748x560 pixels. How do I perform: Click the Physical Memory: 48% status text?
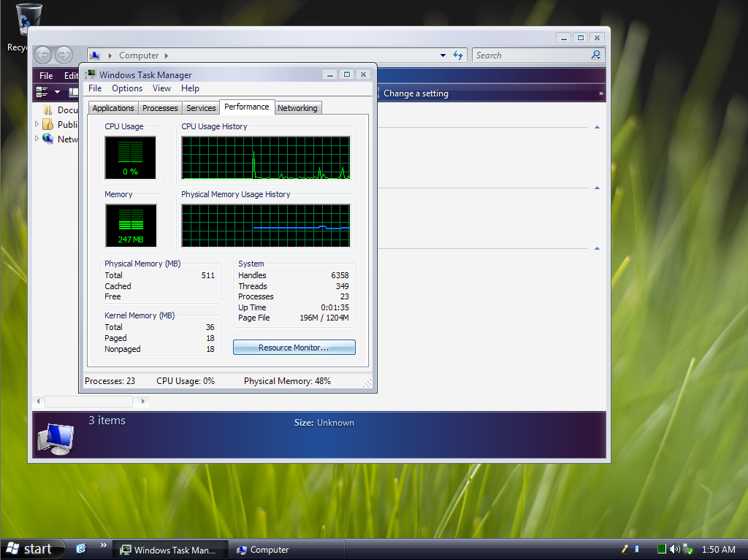[x=287, y=381]
